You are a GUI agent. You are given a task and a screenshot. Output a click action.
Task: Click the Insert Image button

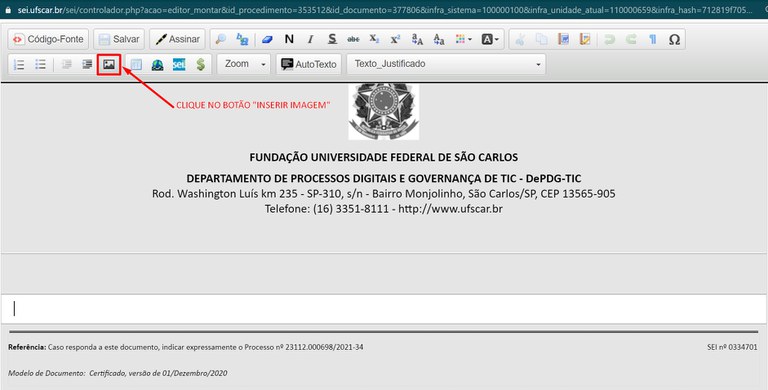[x=109, y=64]
